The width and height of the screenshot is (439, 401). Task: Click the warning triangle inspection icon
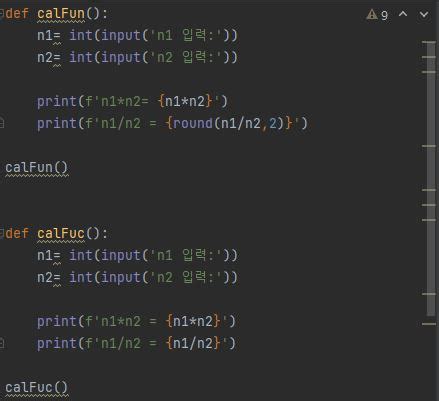[372, 14]
